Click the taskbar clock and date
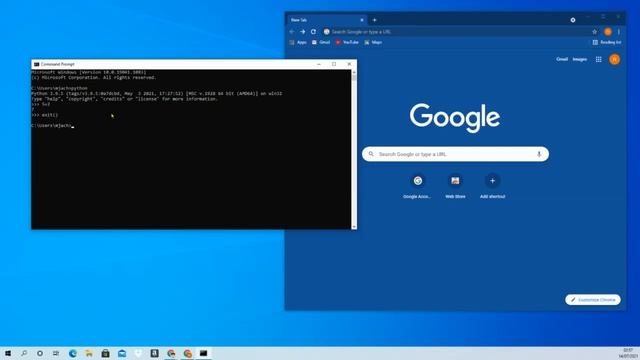This screenshot has height=360, width=640. pyautogui.click(x=628, y=353)
